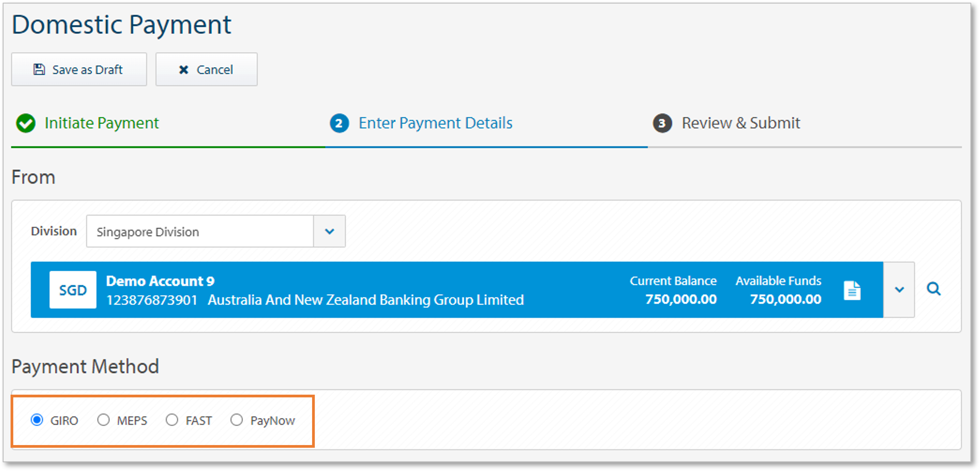The image size is (980, 471).
Task: Open the Division dropdown
Action: click(x=329, y=231)
